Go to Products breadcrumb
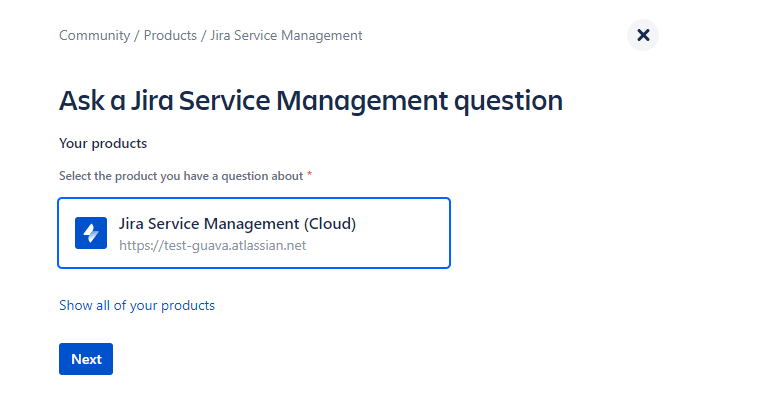This screenshot has width=776, height=420. pyautogui.click(x=170, y=36)
